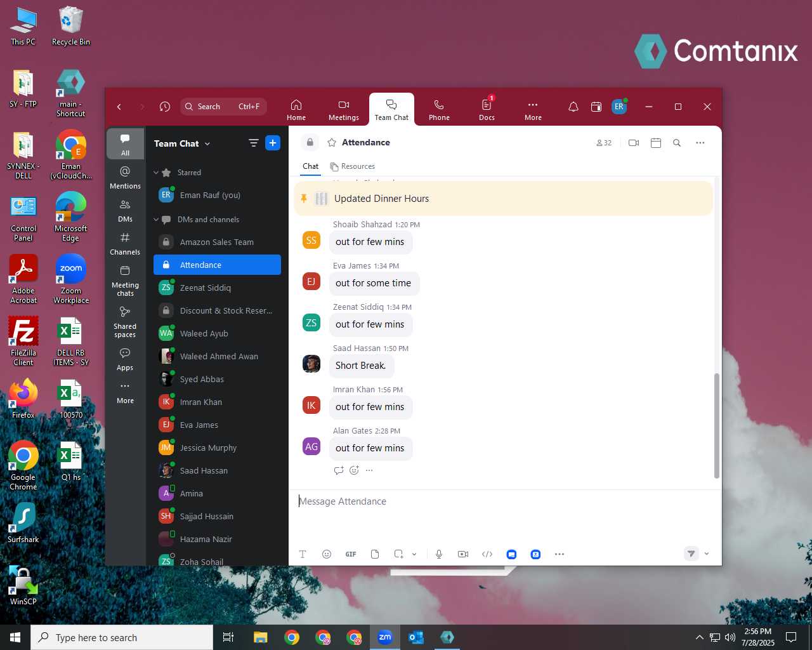Open composer more options ellipsis
The image size is (812, 650).
[x=560, y=554]
